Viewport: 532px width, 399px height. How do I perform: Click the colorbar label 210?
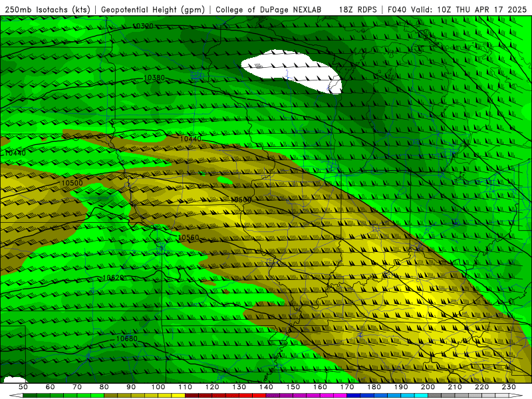click(455, 387)
